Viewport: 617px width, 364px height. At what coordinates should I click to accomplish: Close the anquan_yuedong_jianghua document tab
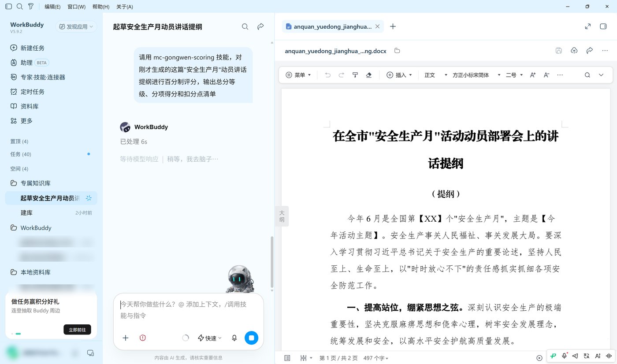coord(377,26)
